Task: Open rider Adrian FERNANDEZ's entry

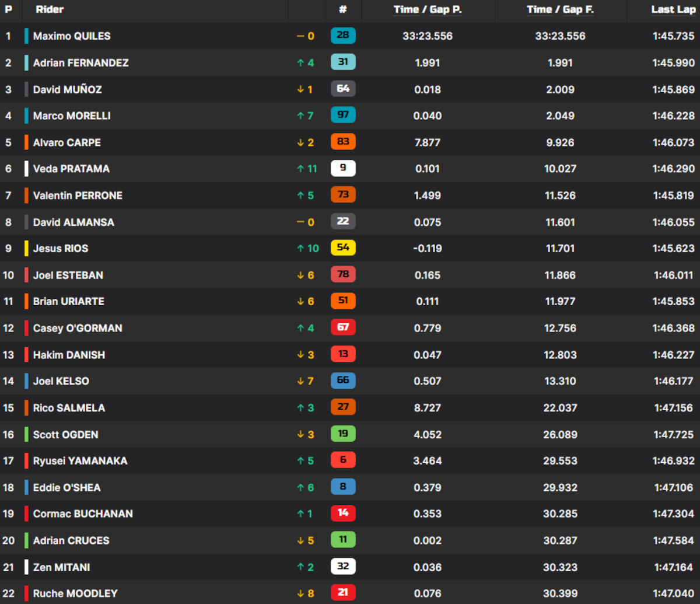Action: point(80,62)
